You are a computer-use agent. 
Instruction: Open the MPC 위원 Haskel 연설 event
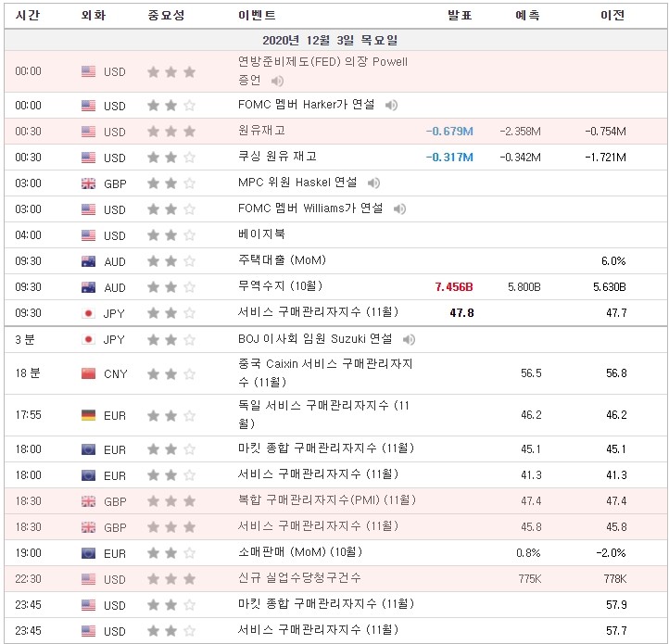point(297,183)
